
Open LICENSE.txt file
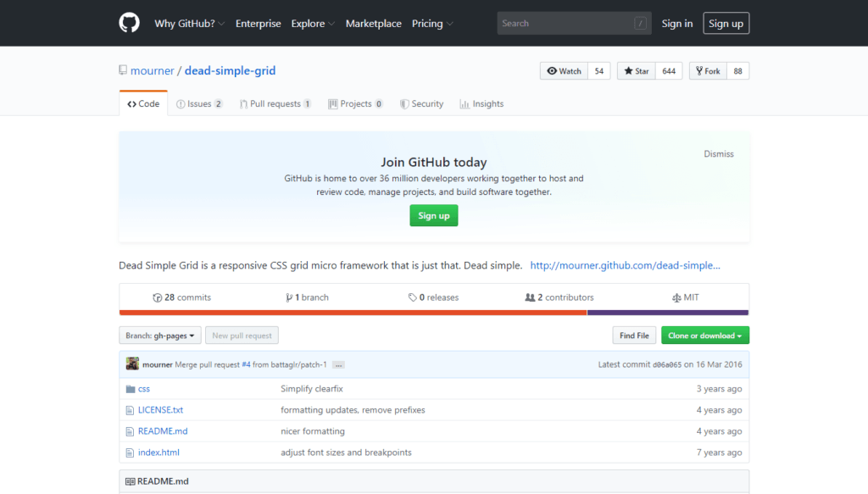[160, 410]
